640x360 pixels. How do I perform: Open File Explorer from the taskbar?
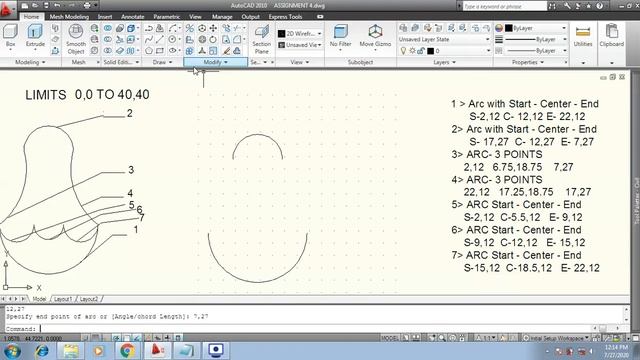coord(71,351)
